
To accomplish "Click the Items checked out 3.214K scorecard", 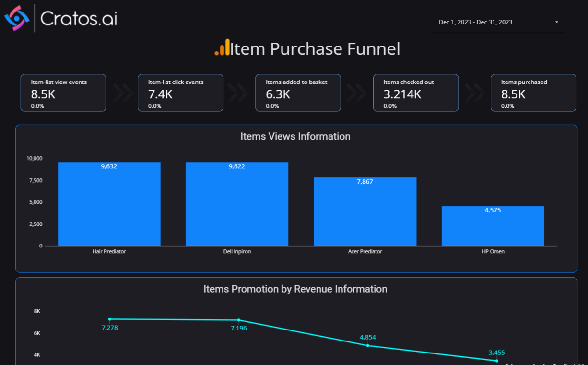I will 416,93.
